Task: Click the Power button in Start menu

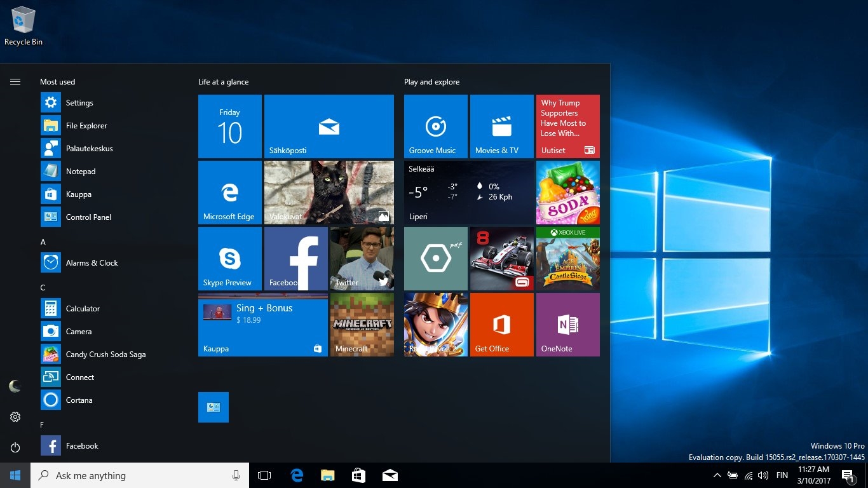Action: pyautogui.click(x=15, y=447)
